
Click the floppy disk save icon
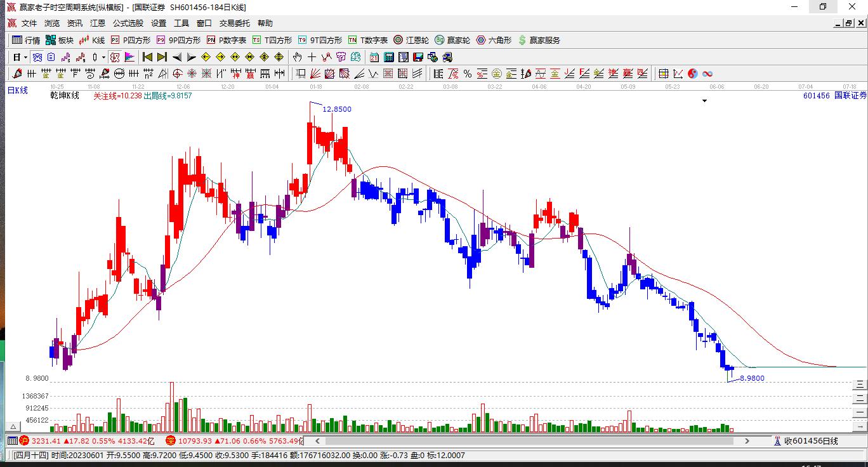(x=418, y=57)
